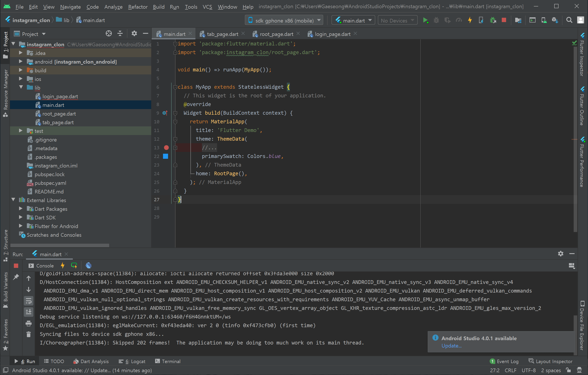This screenshot has width=588, height=375.
Task: Open the Refactor menu
Action: coord(138,7)
